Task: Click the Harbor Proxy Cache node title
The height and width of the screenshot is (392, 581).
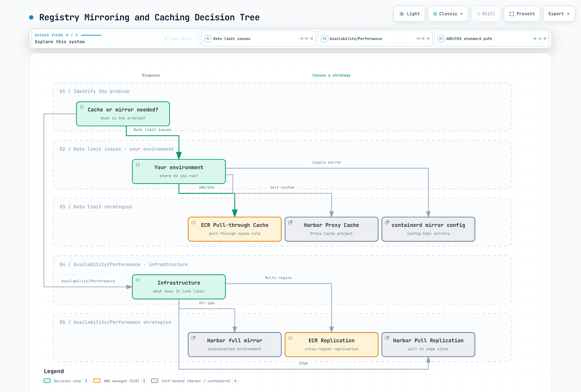Action: (332, 225)
